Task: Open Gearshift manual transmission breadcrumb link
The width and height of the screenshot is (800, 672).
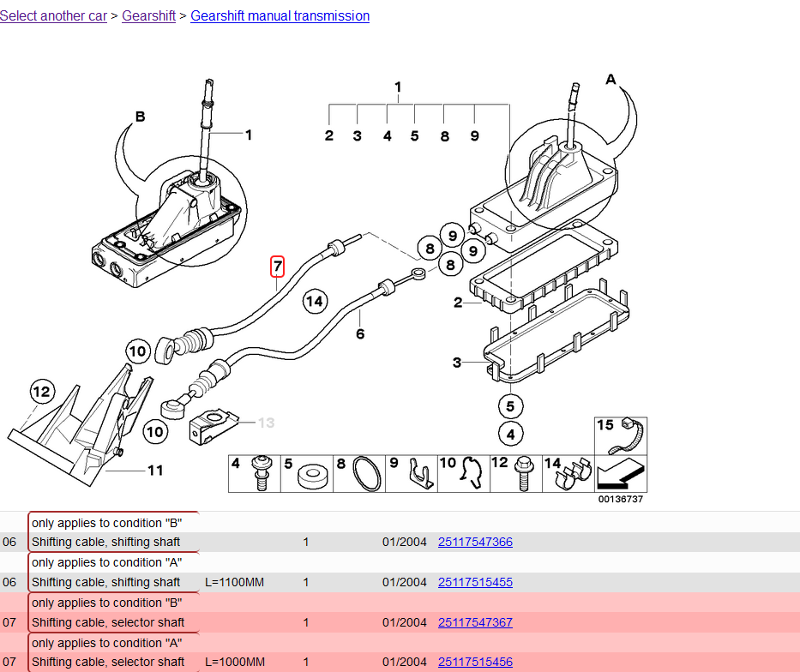Action: (280, 16)
